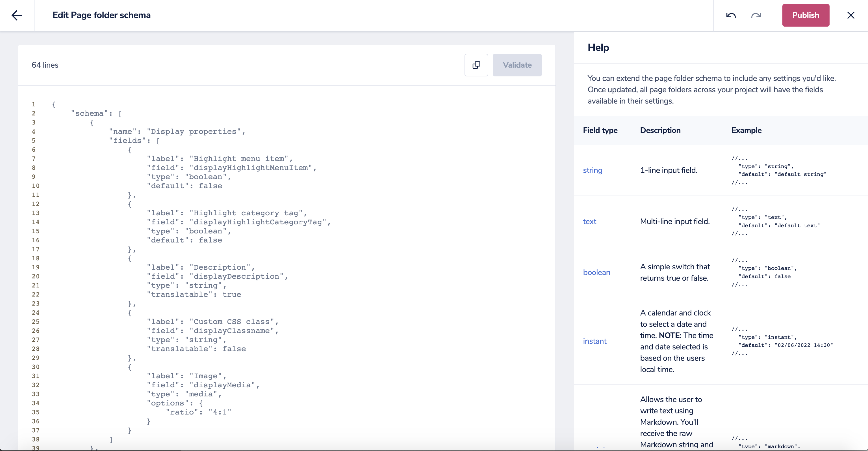Click the Field type column header
The width and height of the screenshot is (868, 451).
(600, 130)
